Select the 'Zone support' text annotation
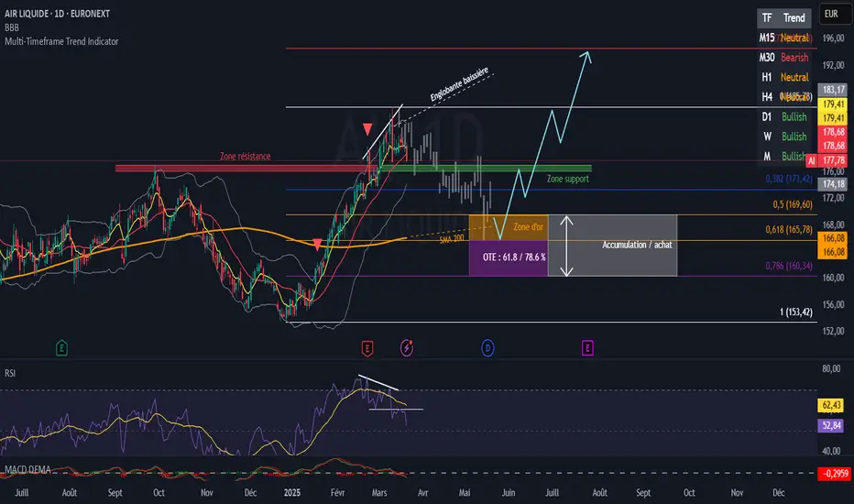 [x=567, y=179]
